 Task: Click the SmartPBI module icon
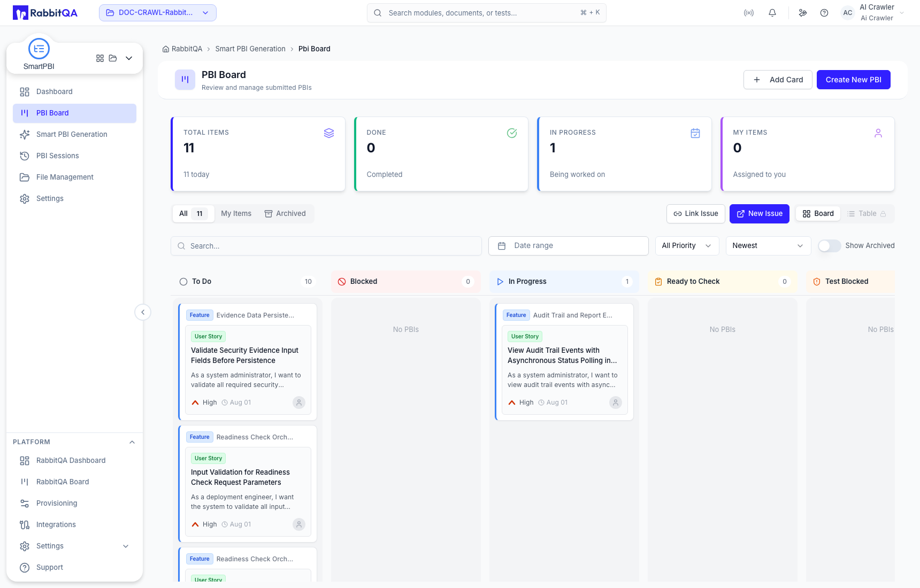[39, 49]
